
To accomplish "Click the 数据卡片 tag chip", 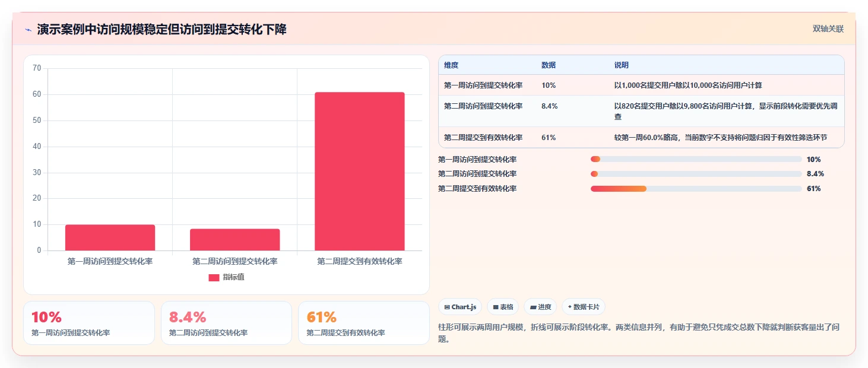I will 584,307.
